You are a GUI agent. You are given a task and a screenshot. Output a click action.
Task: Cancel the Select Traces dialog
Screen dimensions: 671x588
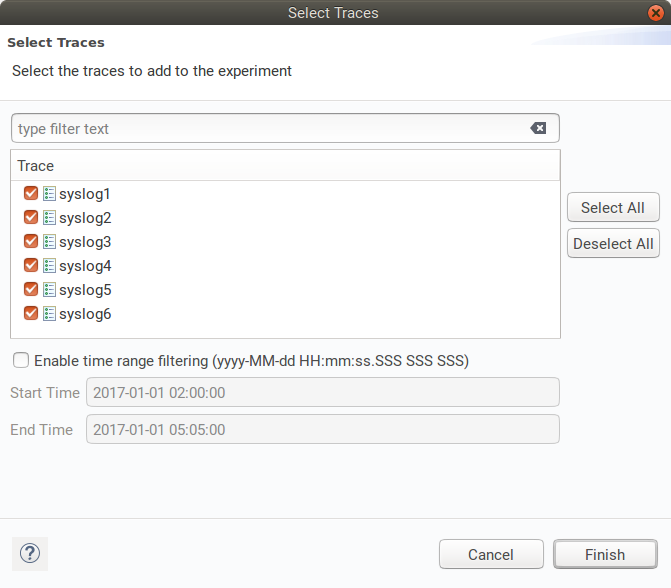click(x=491, y=554)
